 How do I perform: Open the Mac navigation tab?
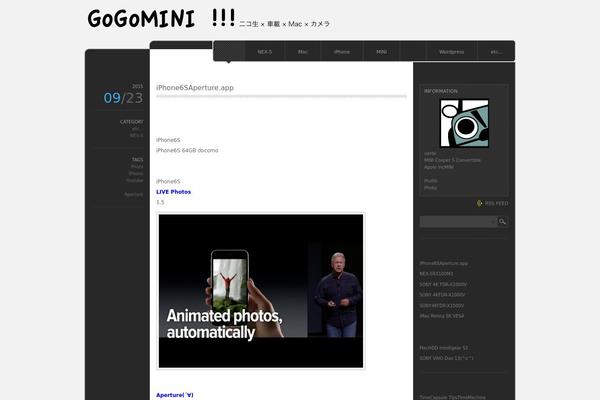[303, 52]
